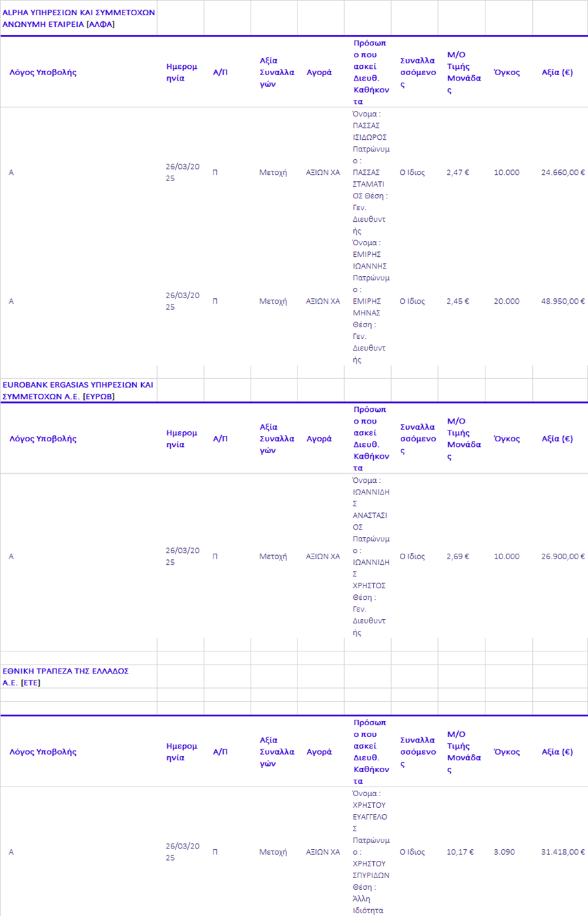Viewport: 588px width, 916px height.
Task: Click Α/Π header in ALPHA table
Action: (x=220, y=72)
